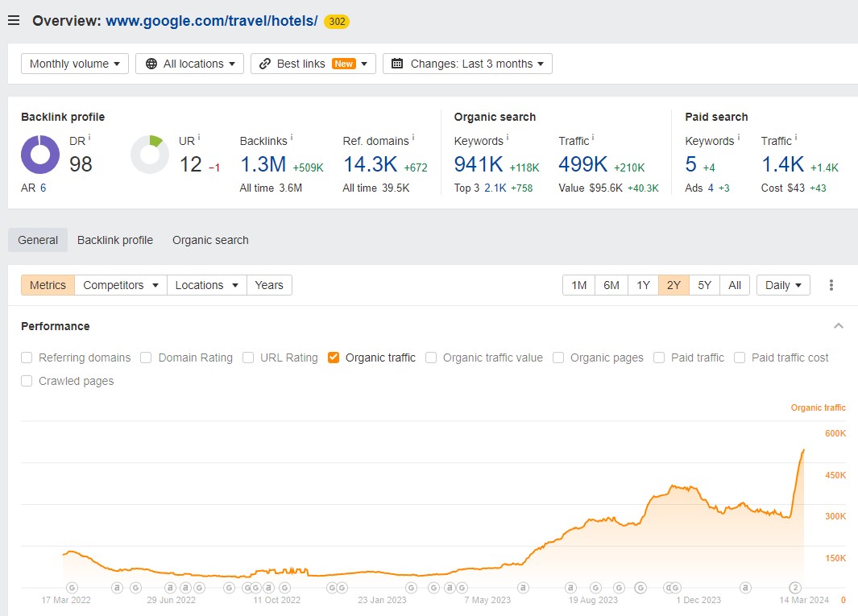
Task: Enable the URL Rating checkbox
Action: [248, 358]
